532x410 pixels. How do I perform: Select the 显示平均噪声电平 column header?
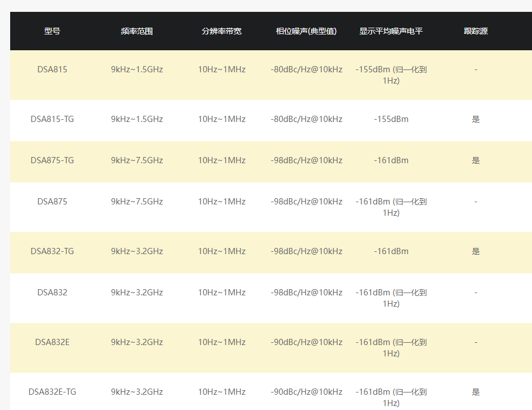coord(391,31)
